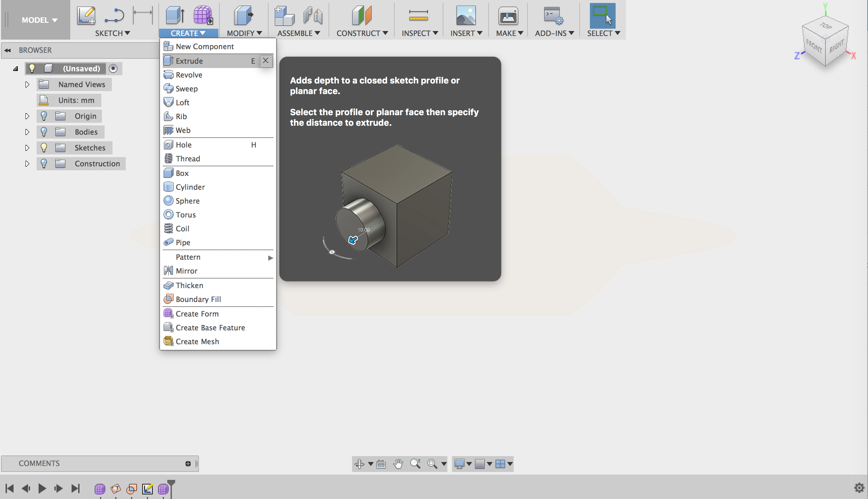This screenshot has width=868, height=499.
Task: Open the ASSEMBLE dropdown menu
Action: tap(299, 33)
